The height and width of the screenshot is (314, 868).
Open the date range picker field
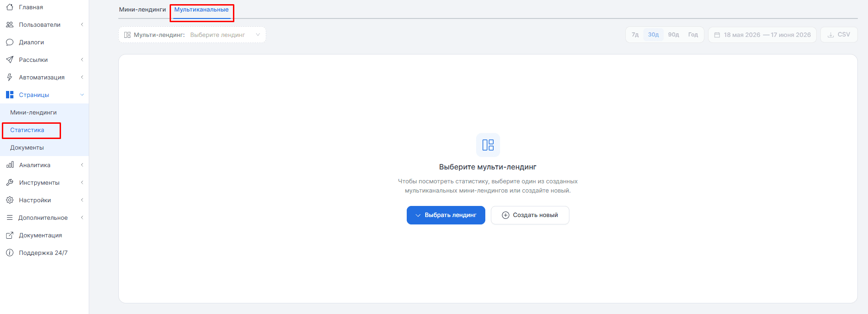762,35
